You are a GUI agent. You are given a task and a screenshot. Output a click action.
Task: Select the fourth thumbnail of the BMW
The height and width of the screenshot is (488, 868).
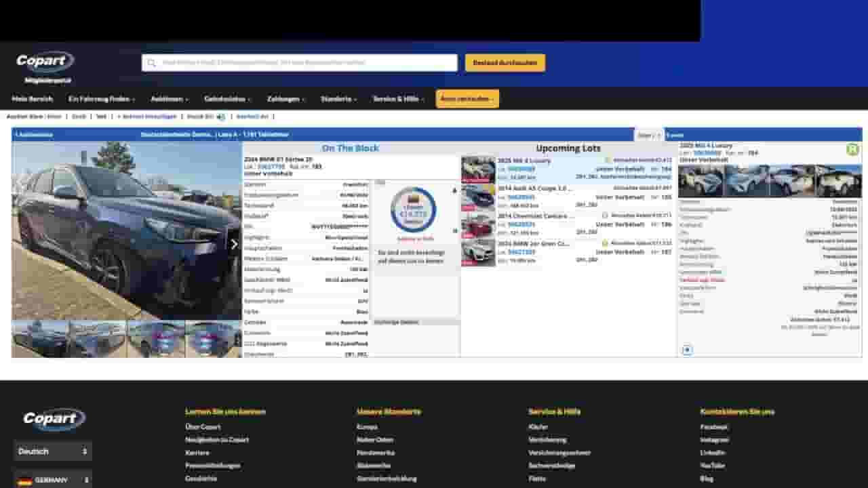[x=214, y=338]
